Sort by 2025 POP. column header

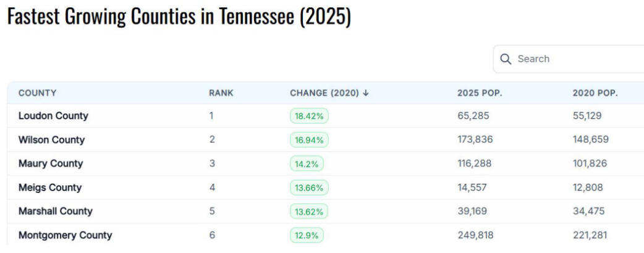point(480,93)
